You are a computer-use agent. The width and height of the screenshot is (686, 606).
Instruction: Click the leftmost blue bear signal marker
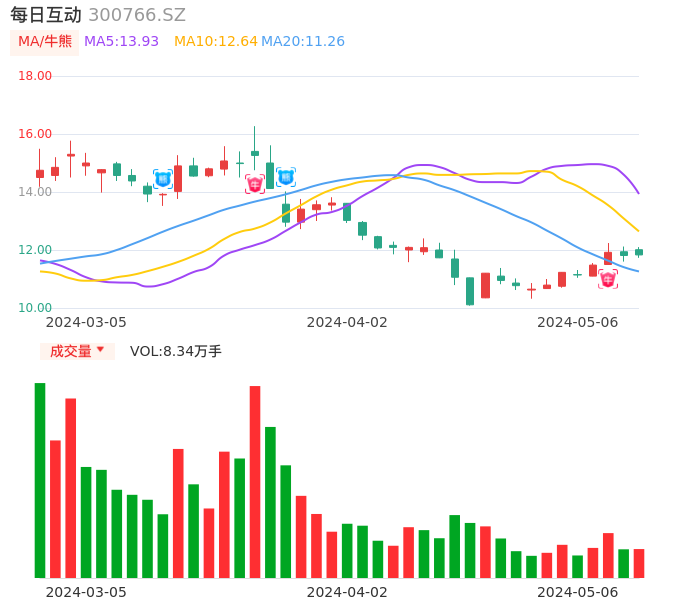click(x=163, y=179)
